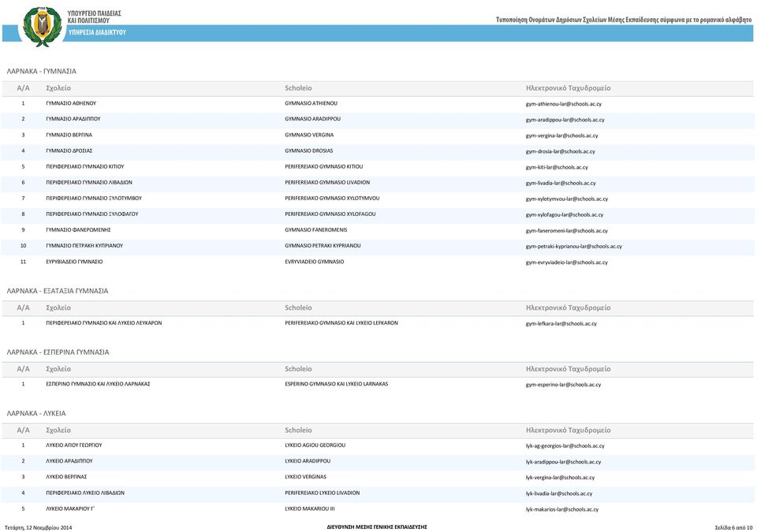
Task: Click the school name 'ΓΥΜΝΑΣΙΟ ΑΡΑΔΙΠΠΟΥ'
Action: tap(73, 119)
